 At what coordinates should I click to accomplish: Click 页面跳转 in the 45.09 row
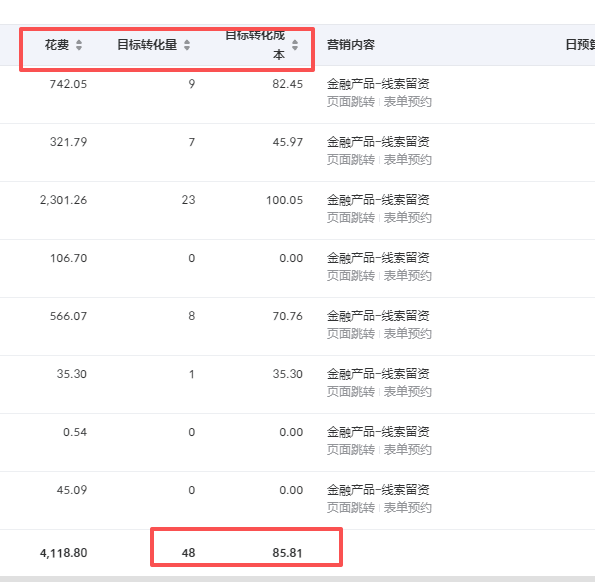click(x=351, y=508)
